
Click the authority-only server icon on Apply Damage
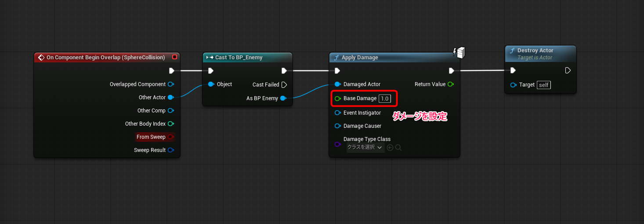point(459,53)
